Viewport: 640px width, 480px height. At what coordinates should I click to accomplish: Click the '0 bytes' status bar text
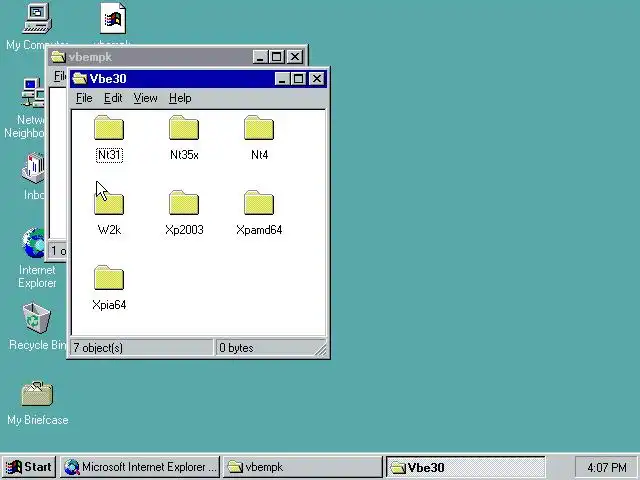(236, 348)
